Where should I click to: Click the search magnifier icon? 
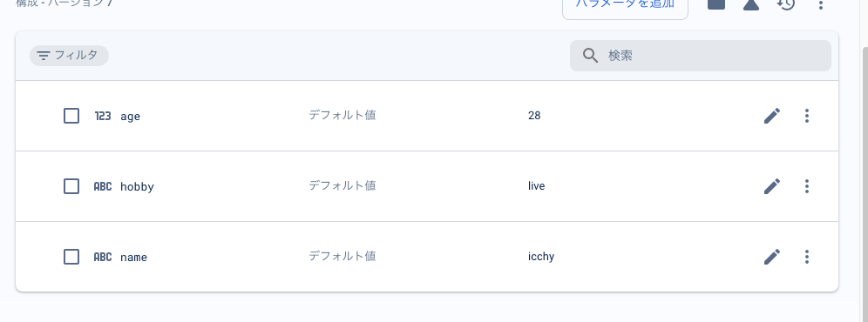tap(590, 56)
